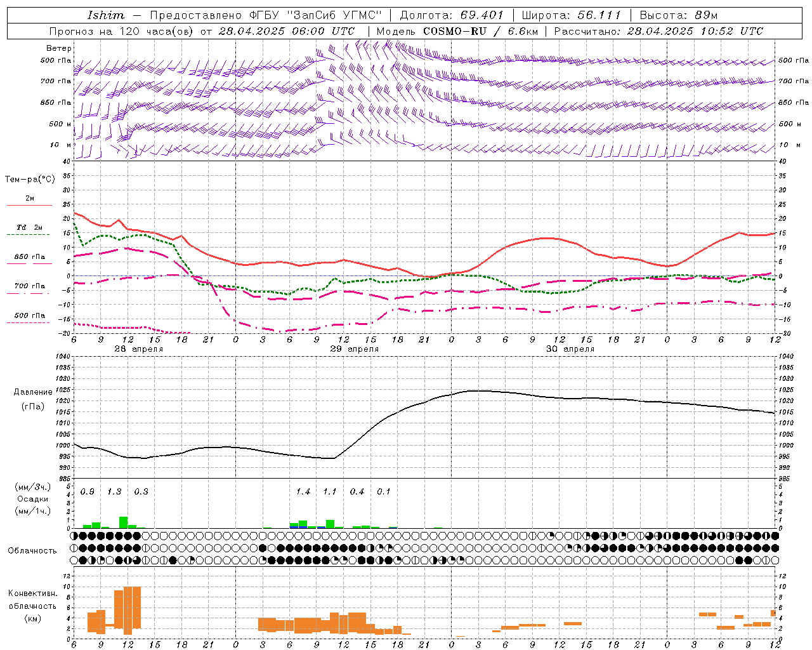Click the precipitation value "0.1"
This screenshot has width=812, height=650.
(384, 492)
